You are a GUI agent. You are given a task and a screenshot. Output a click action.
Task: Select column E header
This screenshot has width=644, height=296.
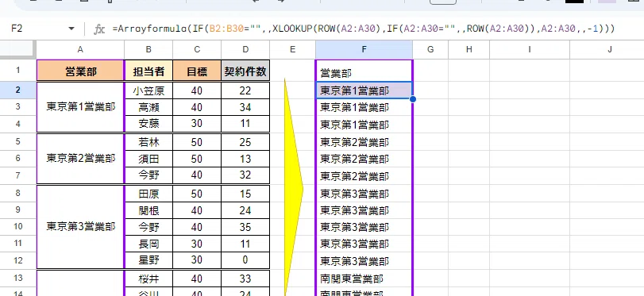pyautogui.click(x=292, y=50)
